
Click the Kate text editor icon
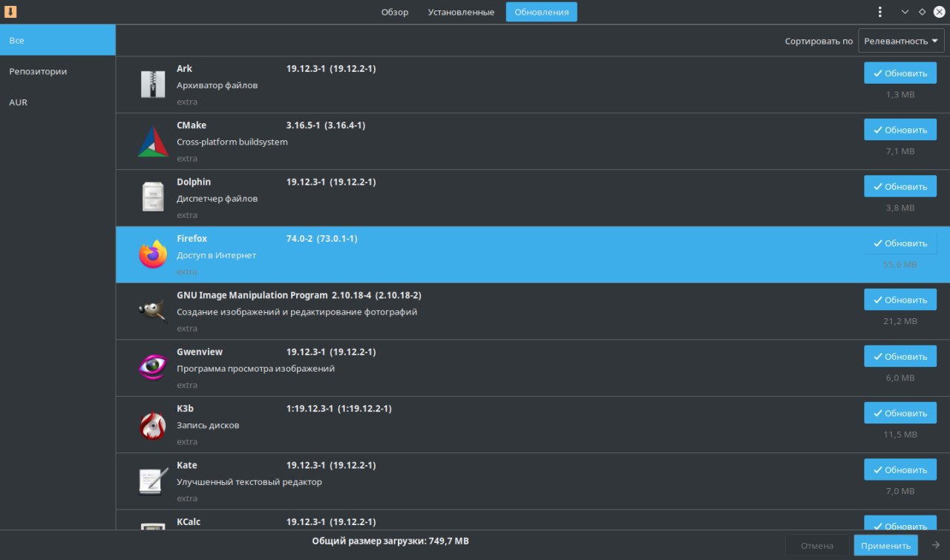click(153, 481)
